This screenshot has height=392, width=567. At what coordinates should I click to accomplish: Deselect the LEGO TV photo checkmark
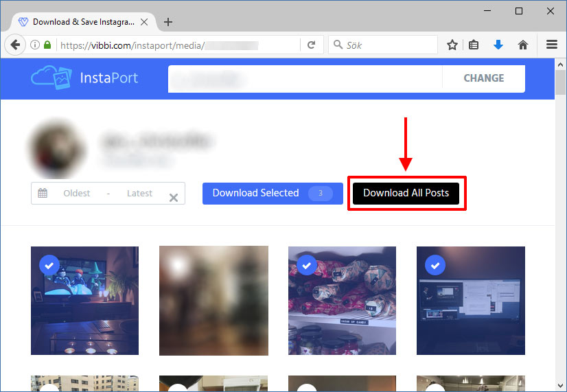coord(49,265)
